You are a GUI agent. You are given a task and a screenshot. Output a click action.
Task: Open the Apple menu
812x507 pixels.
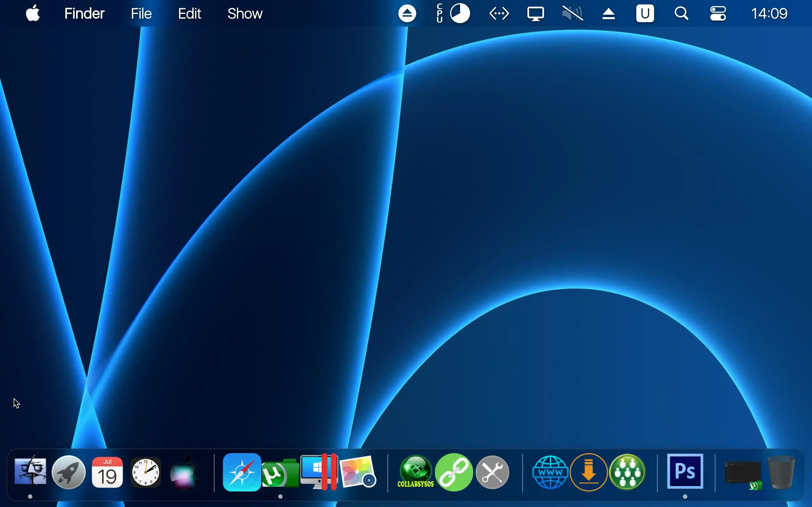coord(33,14)
